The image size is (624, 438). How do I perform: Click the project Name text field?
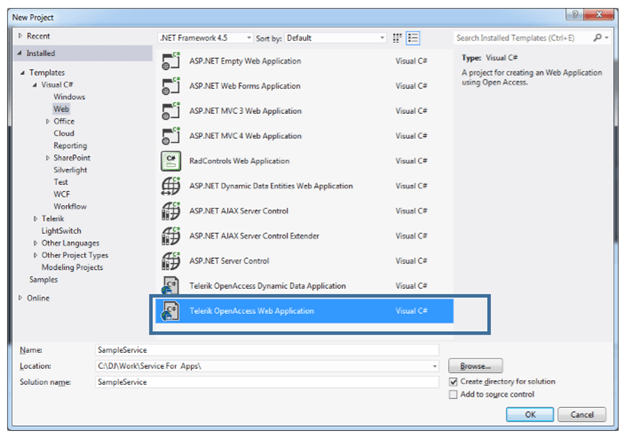pyautogui.click(x=266, y=350)
